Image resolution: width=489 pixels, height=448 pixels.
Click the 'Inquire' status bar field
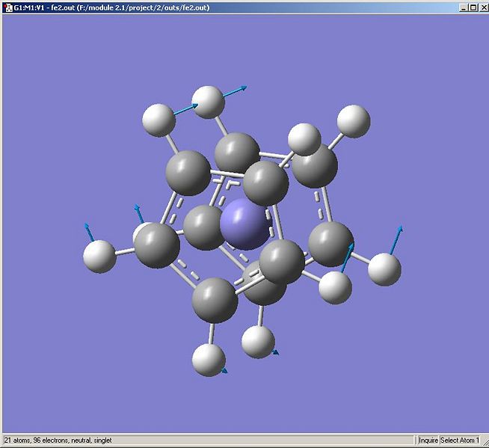coord(428,441)
